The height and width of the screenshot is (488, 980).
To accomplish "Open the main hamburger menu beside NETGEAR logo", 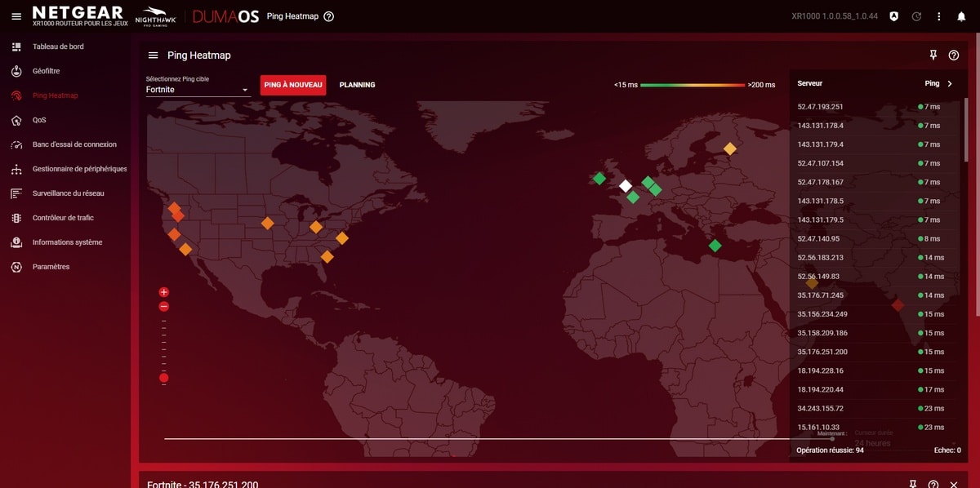I will (16, 16).
